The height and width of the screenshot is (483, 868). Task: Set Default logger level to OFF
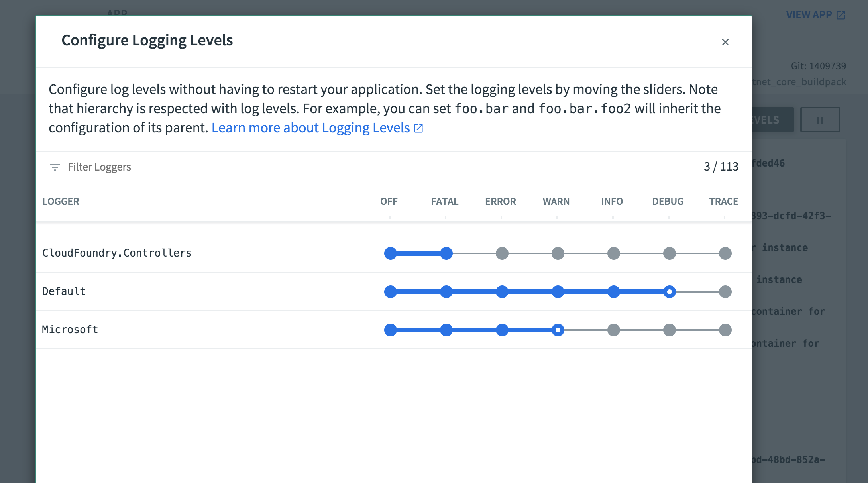(390, 292)
